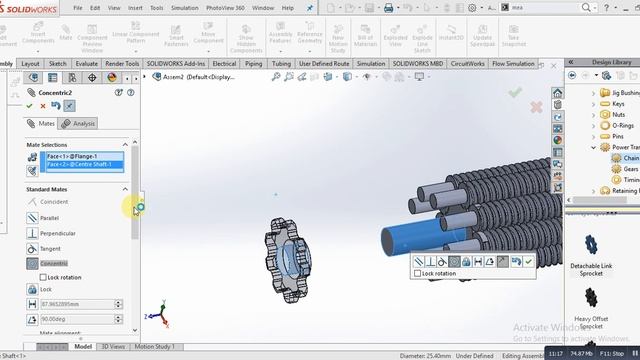Select the Lock standard mate

[32, 289]
